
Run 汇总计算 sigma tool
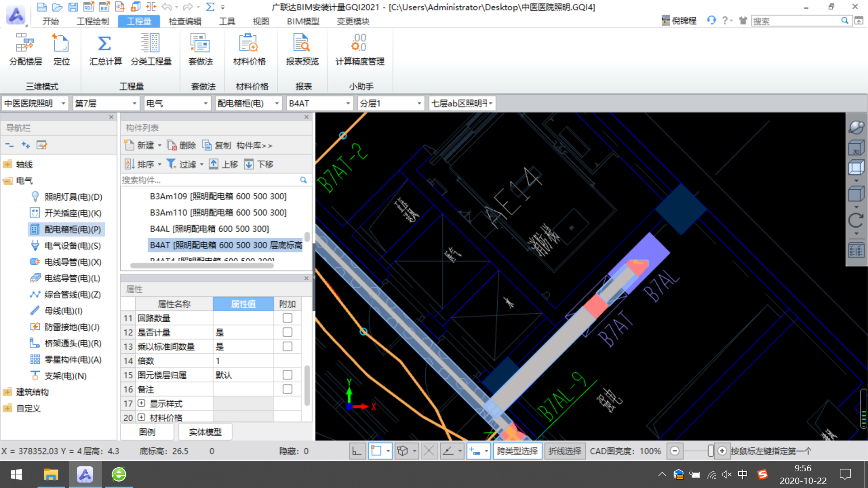pyautogui.click(x=105, y=50)
